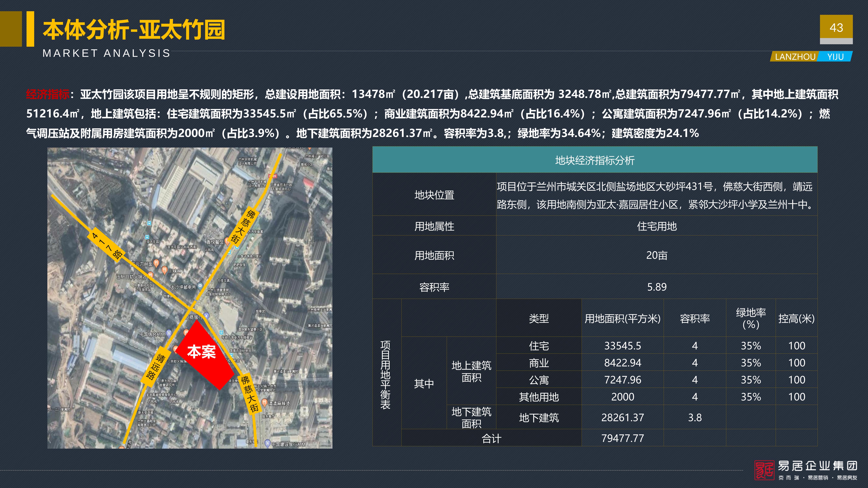Screen dimensions: 868x488
Task: Click the bank pin beside 中国信合ATM
Action: (x=169, y=333)
